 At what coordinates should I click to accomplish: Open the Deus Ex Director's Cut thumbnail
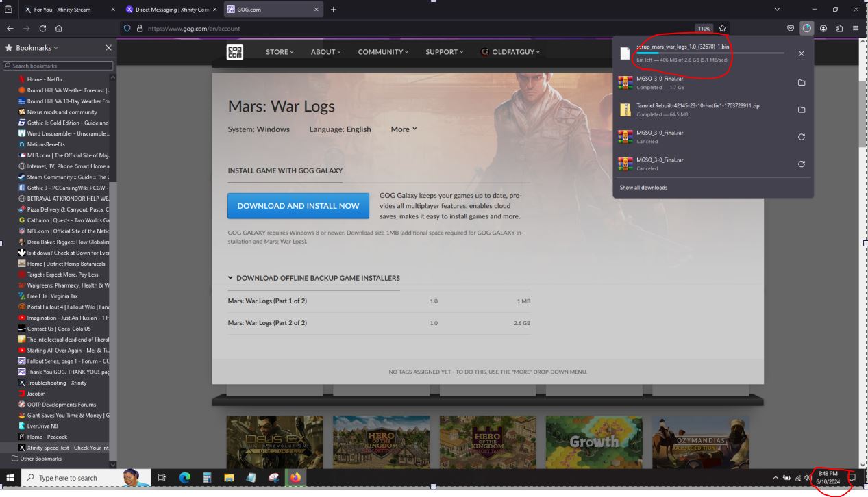point(275,442)
